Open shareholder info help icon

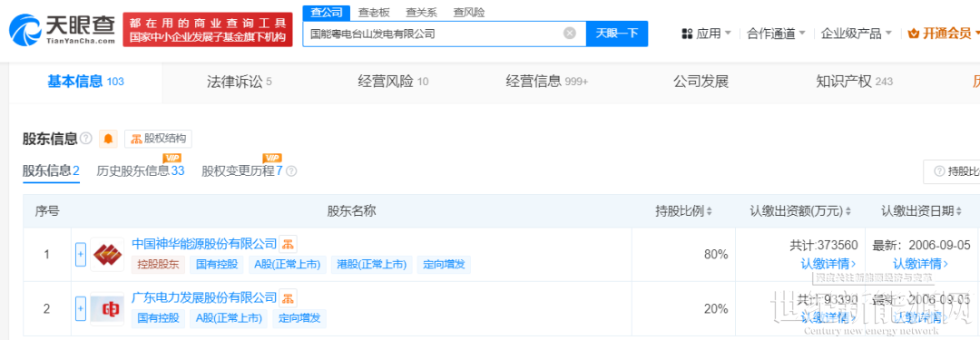point(86,138)
